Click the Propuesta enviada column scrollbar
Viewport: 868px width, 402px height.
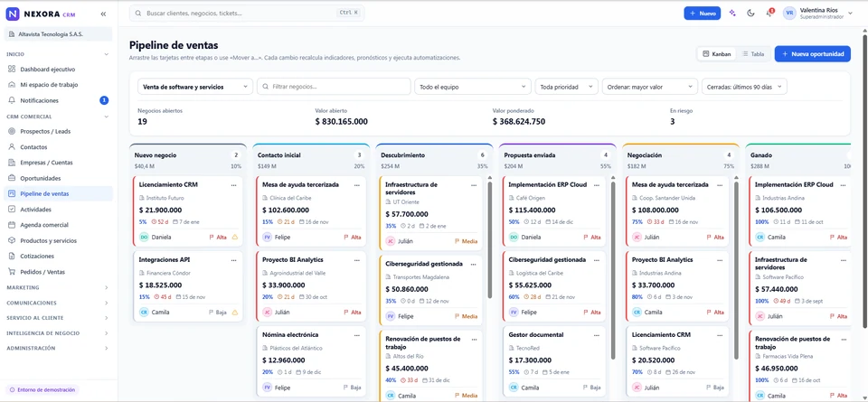click(x=612, y=270)
